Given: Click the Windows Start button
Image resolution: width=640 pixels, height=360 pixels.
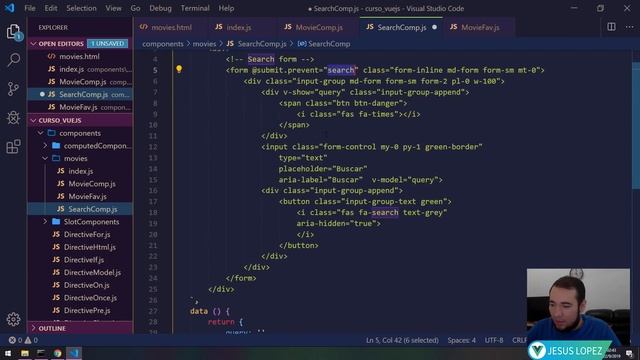Looking at the screenshot, I should pos(8,353).
